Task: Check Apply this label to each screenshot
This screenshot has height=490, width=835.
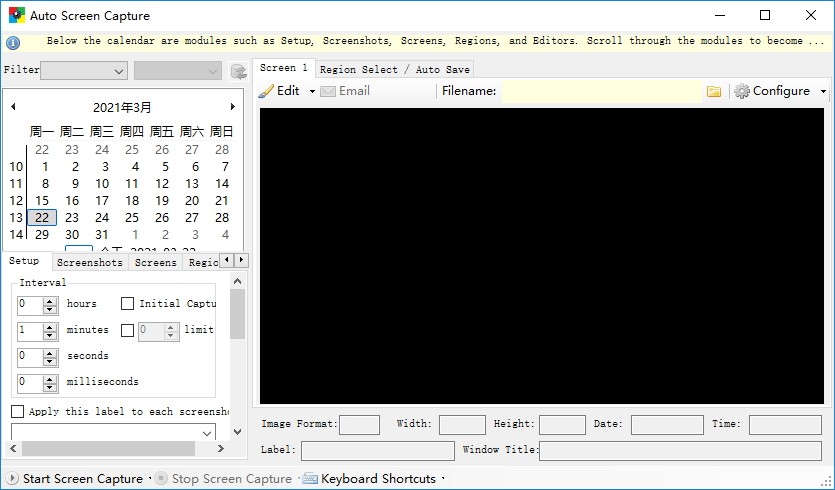Action: tap(18, 411)
